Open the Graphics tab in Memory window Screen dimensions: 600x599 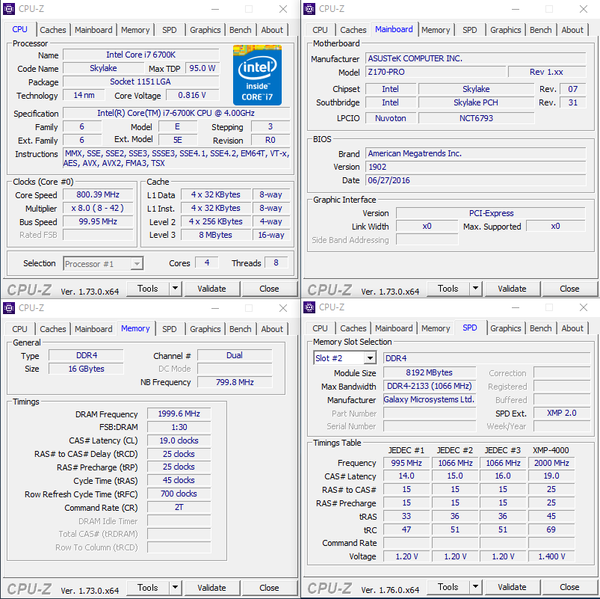pyautogui.click(x=205, y=329)
